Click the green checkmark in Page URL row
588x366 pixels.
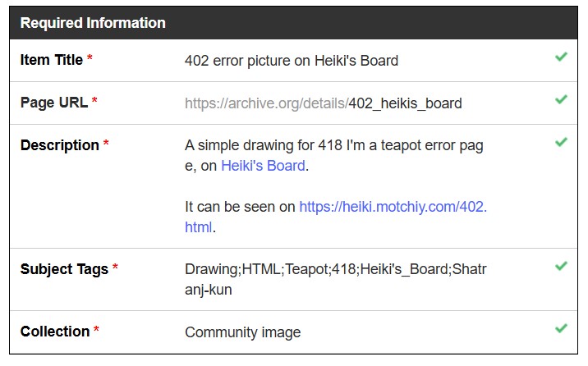[561, 100]
